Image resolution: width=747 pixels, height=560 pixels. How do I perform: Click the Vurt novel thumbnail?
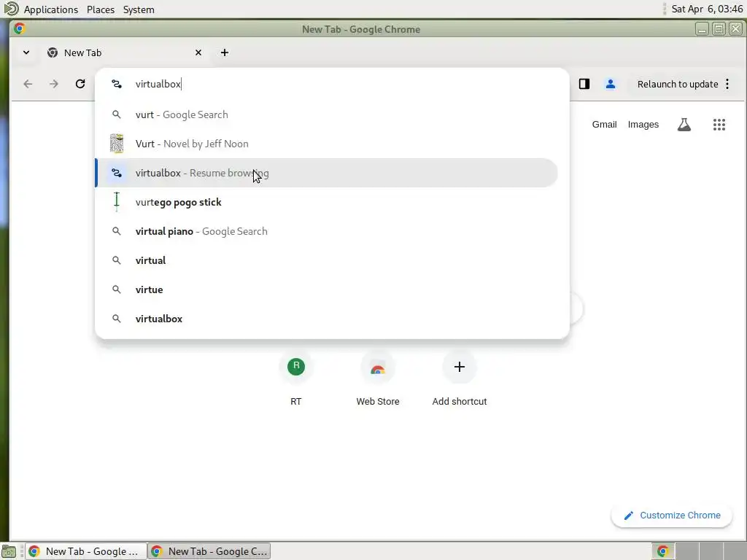click(x=117, y=144)
